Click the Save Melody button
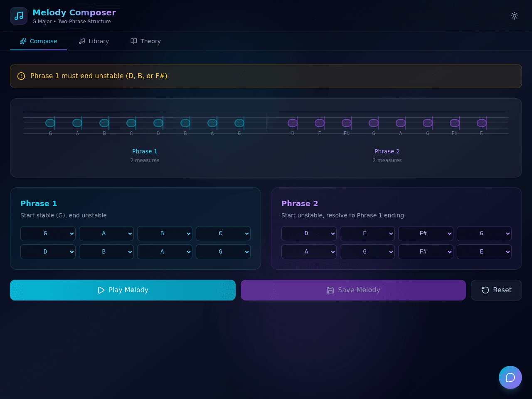The height and width of the screenshot is (399, 532). tap(353, 290)
